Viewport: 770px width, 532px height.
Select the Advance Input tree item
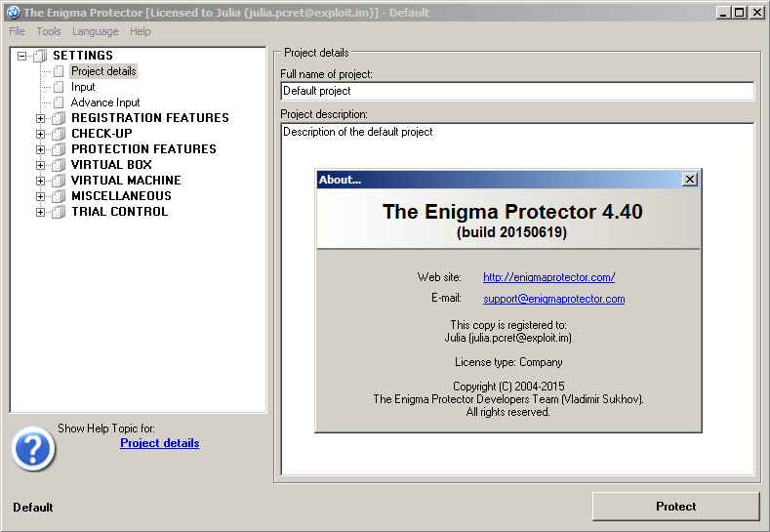tap(105, 102)
